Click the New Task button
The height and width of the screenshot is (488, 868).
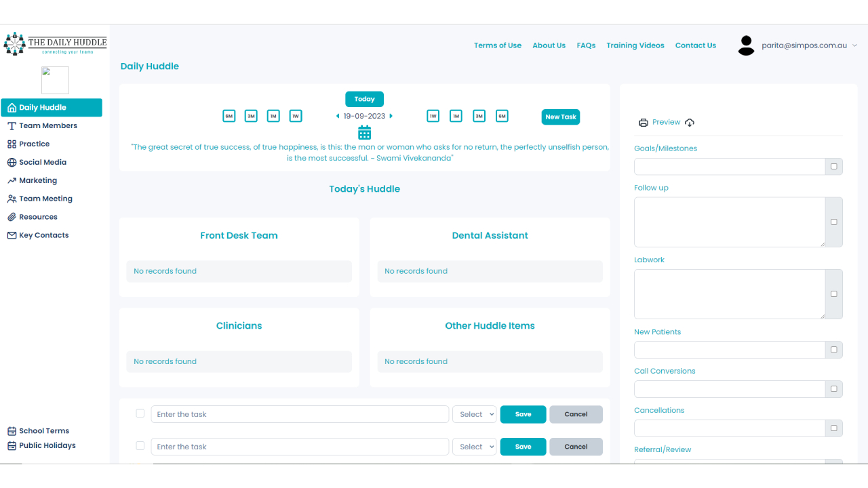coord(561,117)
